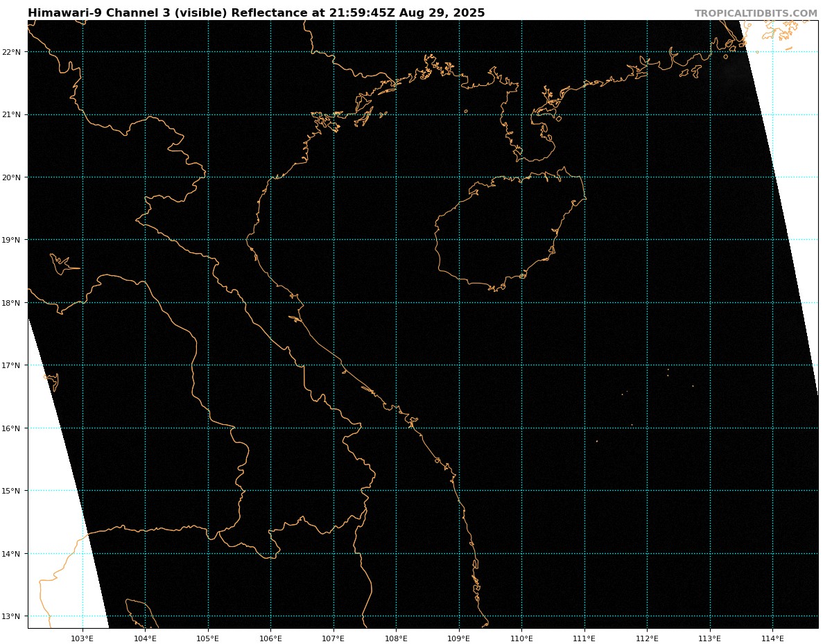Click the 112°E longitude label
Viewport: 832px width, 644px height.
coord(647,638)
